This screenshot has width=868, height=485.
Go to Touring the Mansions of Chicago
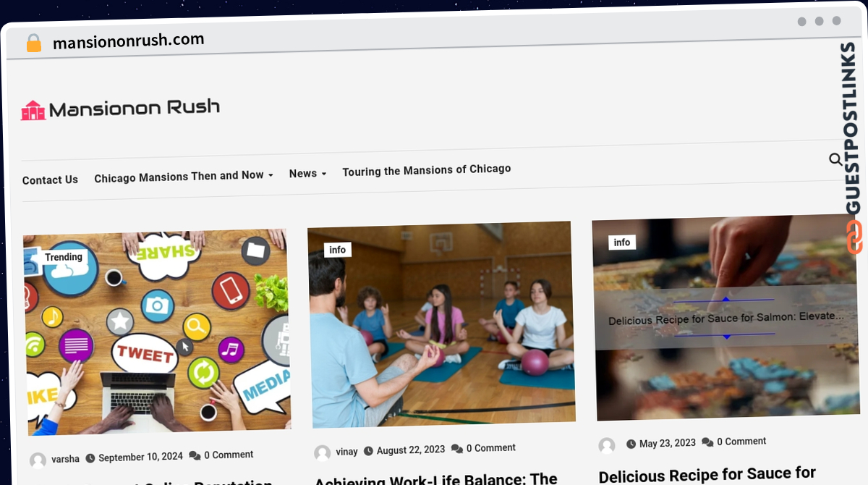(x=427, y=170)
